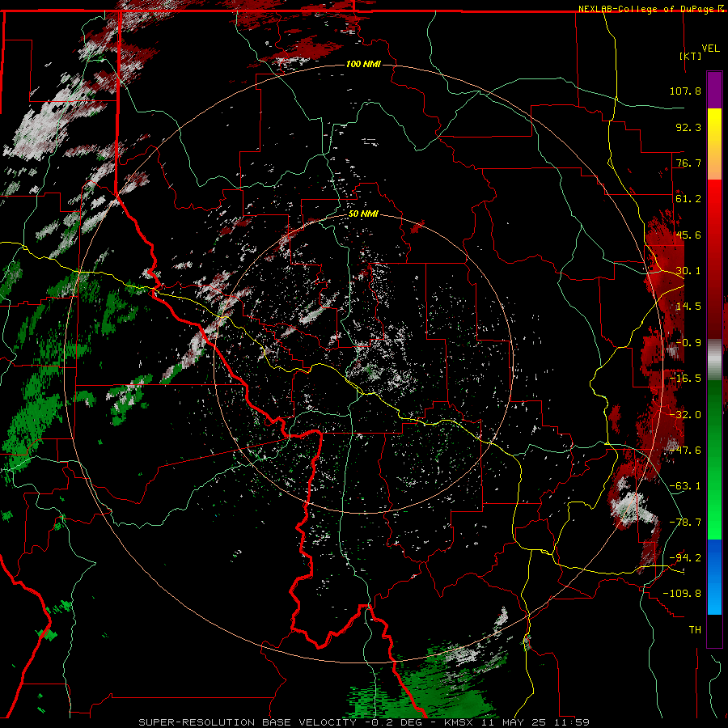This screenshot has width=728, height=728.
Task: Click the 30.1 scale value
Action: click(688, 271)
